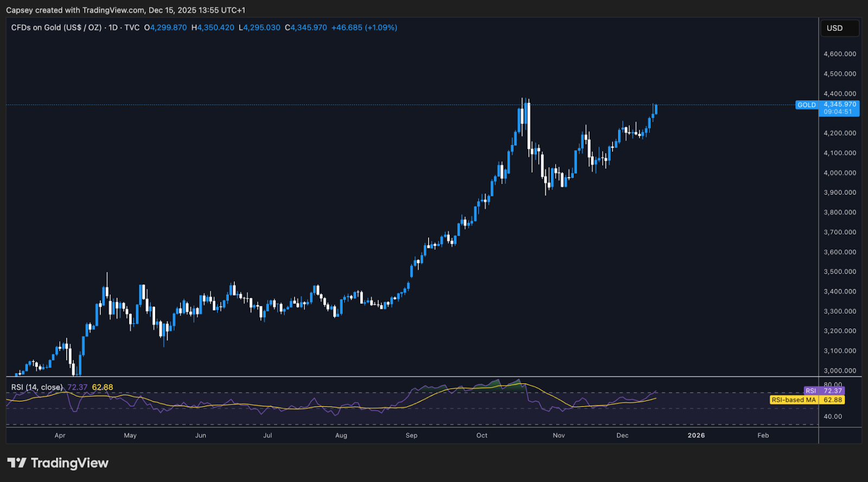Click the TradingView logo icon
Viewport: 868px width, 482px height.
pyautogui.click(x=17, y=463)
